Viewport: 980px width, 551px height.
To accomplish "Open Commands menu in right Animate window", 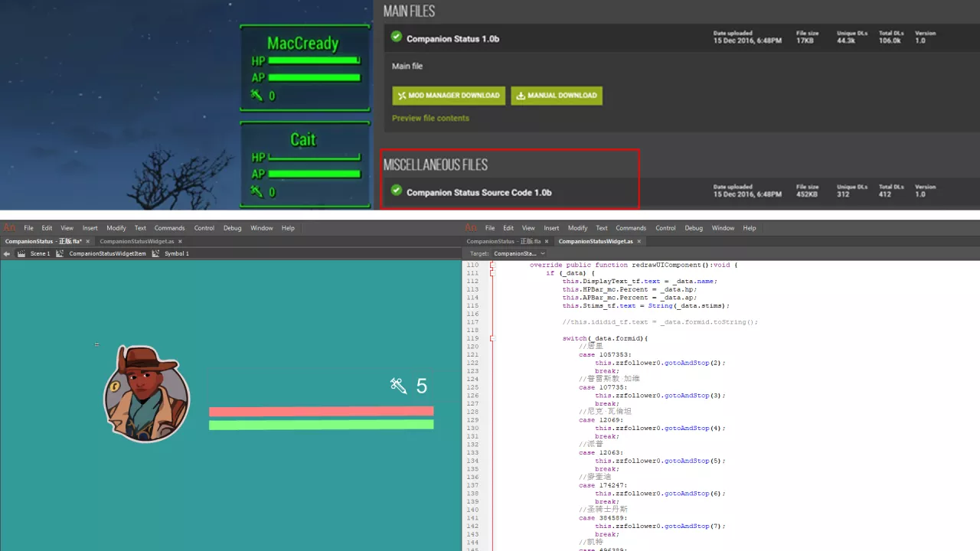I will pos(631,228).
